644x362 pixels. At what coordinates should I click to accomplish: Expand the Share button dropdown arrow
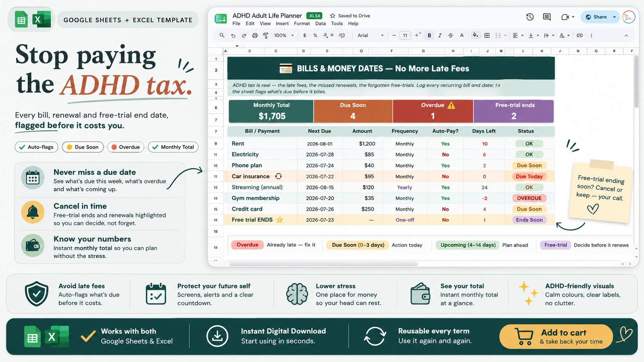pyautogui.click(x=615, y=17)
